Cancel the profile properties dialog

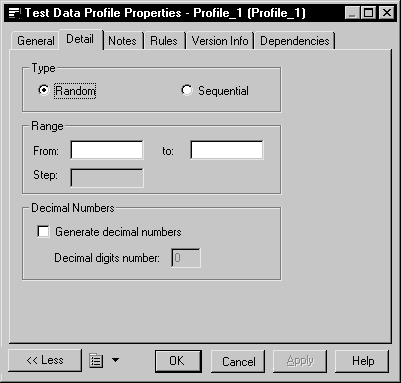click(238, 361)
